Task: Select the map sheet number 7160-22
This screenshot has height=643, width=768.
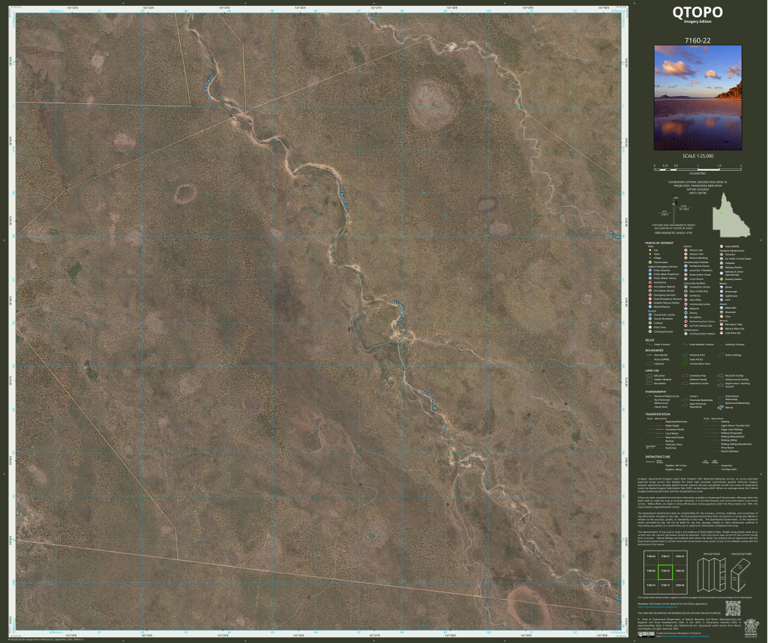Action: tap(698, 41)
